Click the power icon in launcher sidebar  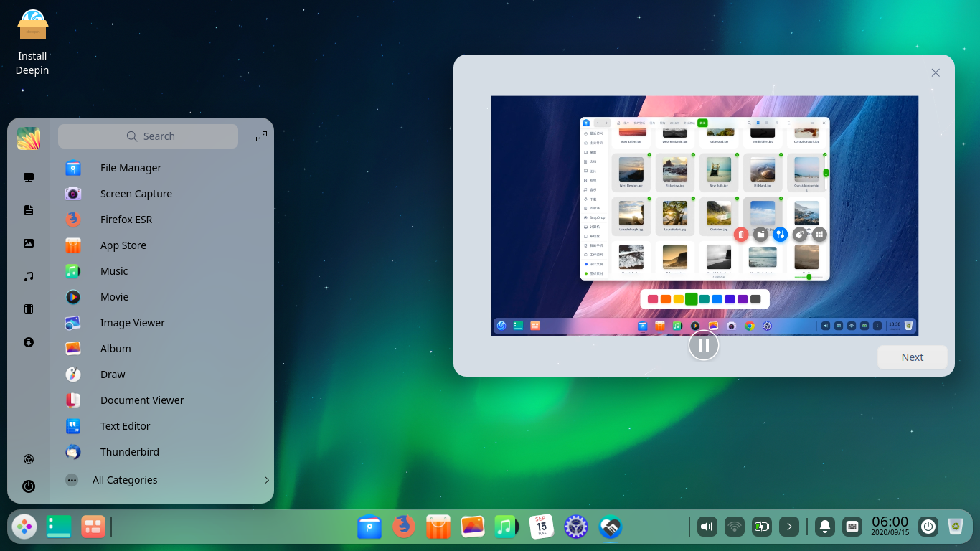(x=29, y=486)
